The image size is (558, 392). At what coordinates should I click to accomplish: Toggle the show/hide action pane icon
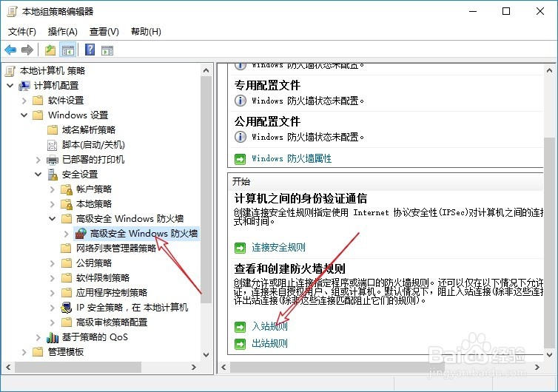(x=107, y=50)
